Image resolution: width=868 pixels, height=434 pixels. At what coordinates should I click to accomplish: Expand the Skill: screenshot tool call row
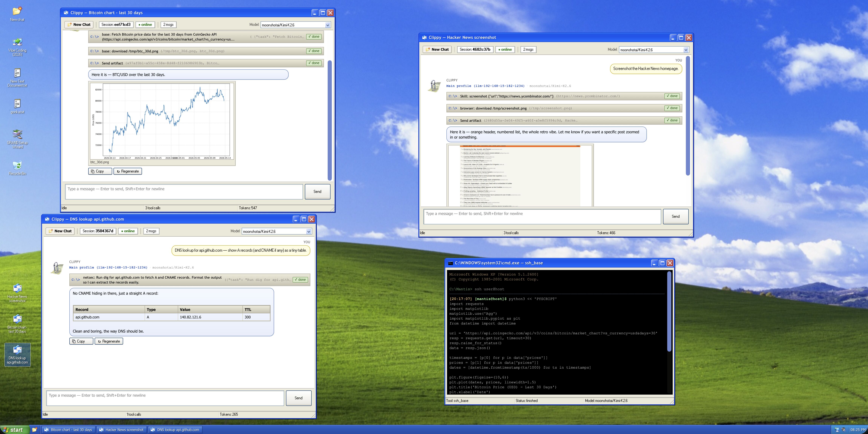(x=564, y=96)
